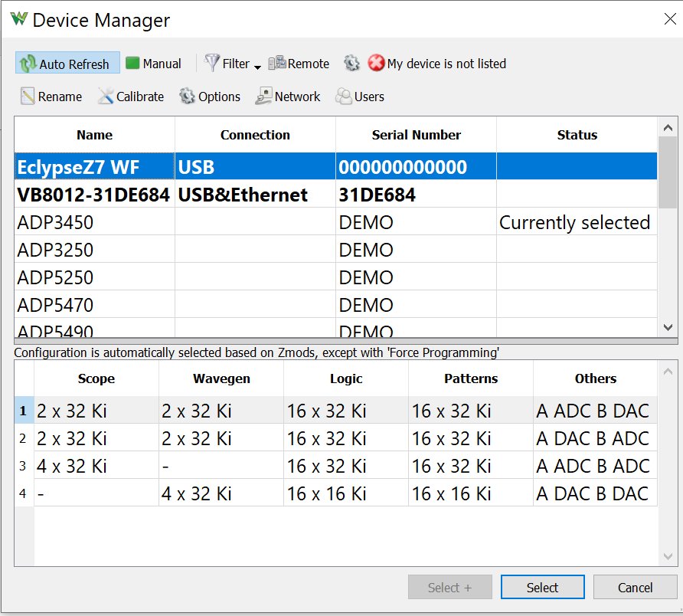The image size is (683, 616).
Task: Select the EclypseZ7 WF device row
Action: point(336,166)
